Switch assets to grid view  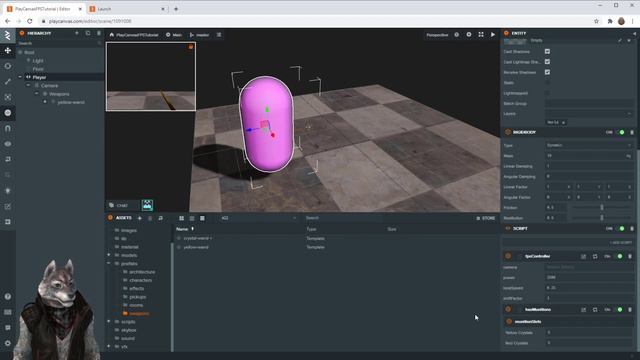point(182,218)
